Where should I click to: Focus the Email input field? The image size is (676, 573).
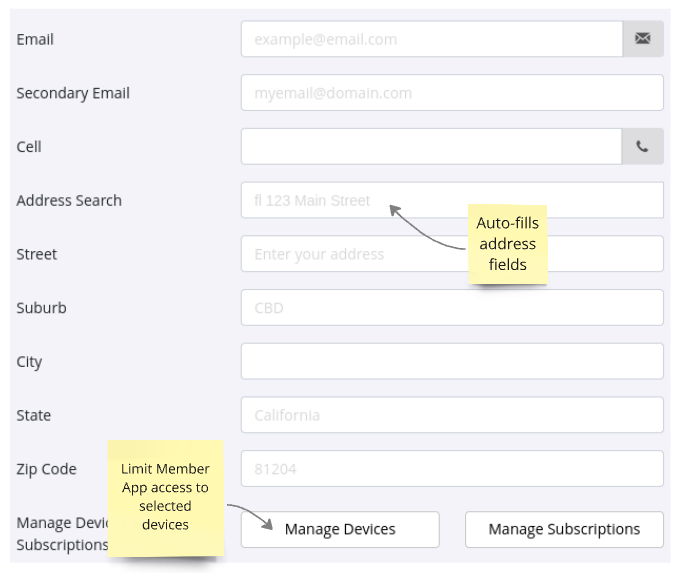(x=432, y=39)
